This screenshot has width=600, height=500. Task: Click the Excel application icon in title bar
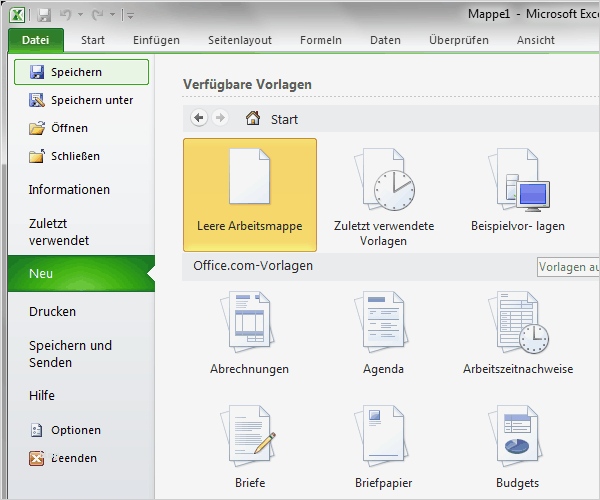click(17, 15)
